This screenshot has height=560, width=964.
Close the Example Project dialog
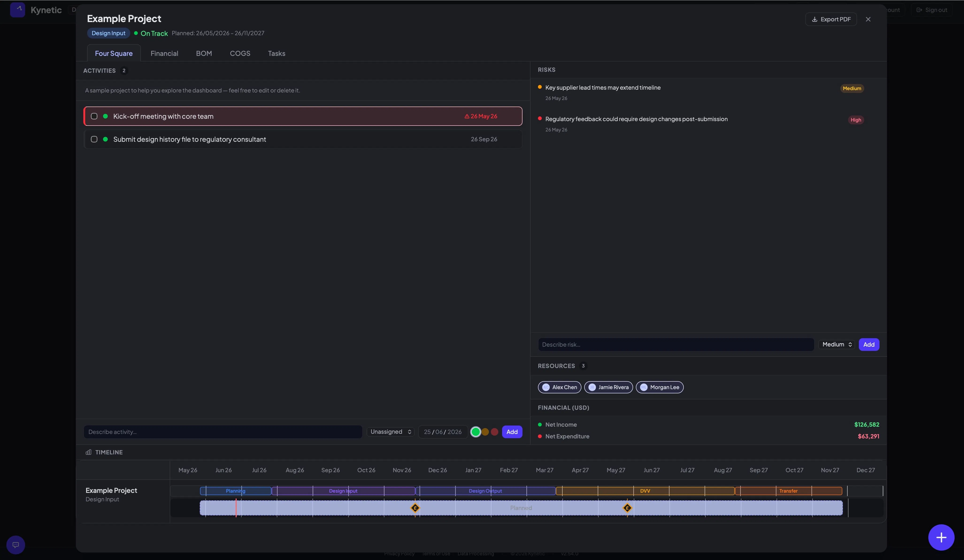(868, 19)
